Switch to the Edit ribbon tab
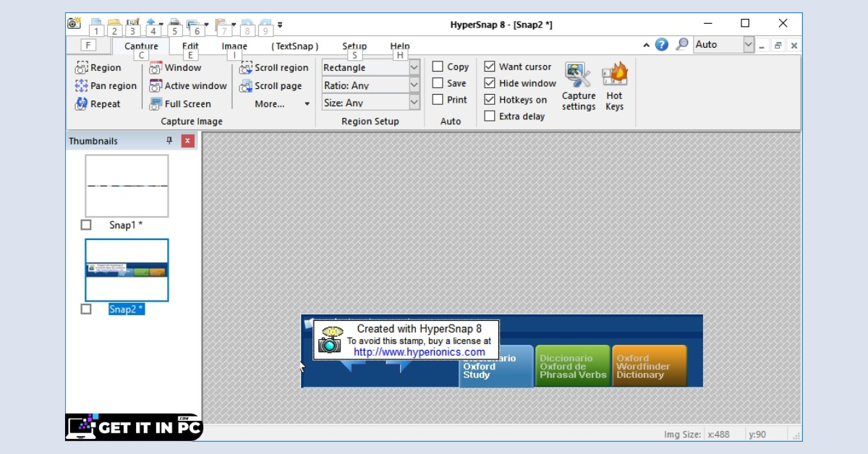Viewport: 868px width, 454px height. pyautogui.click(x=190, y=46)
